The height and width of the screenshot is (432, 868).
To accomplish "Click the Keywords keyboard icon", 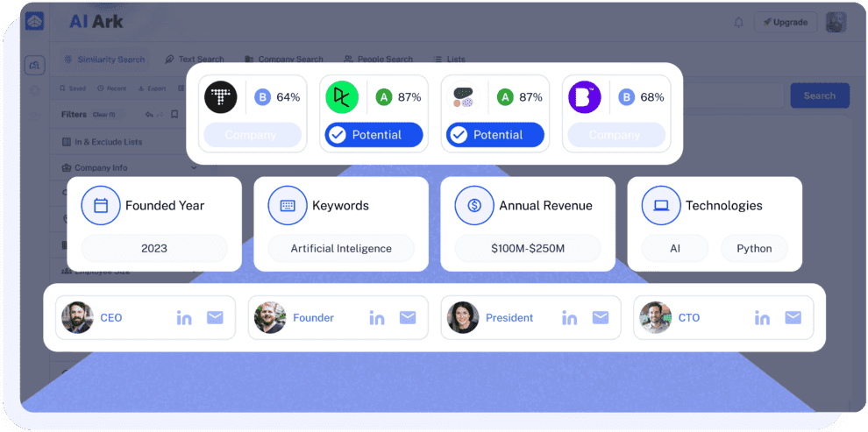I will tap(288, 205).
